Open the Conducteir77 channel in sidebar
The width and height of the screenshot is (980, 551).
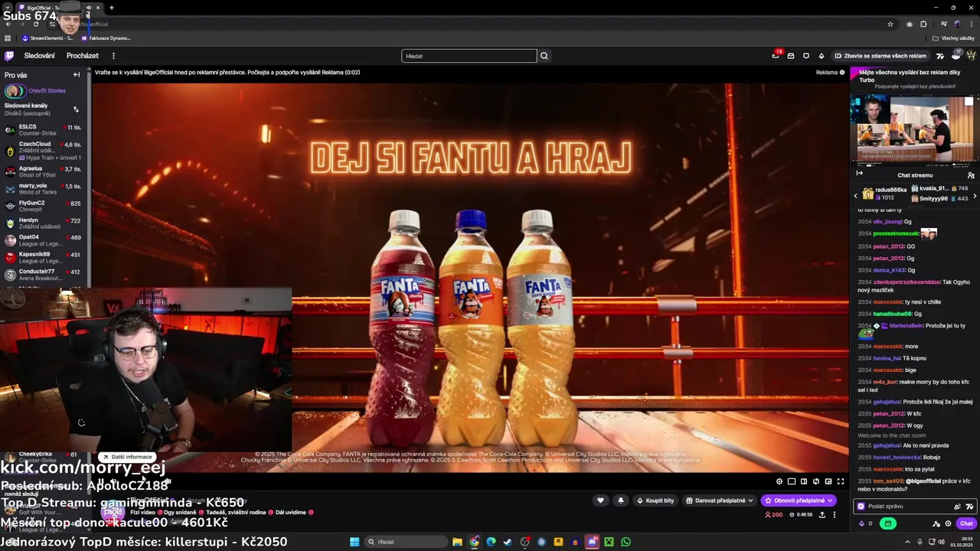(43, 274)
